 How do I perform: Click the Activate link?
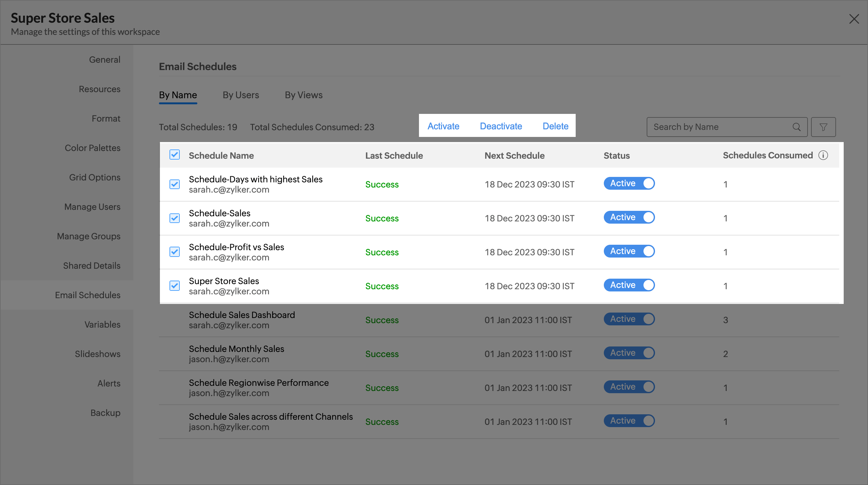point(443,126)
